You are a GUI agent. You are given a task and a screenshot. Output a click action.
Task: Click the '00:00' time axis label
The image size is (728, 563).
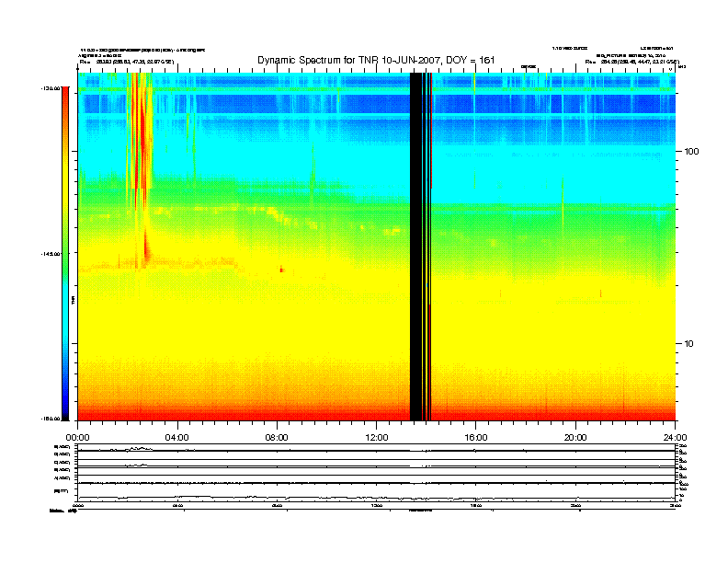pos(77,438)
